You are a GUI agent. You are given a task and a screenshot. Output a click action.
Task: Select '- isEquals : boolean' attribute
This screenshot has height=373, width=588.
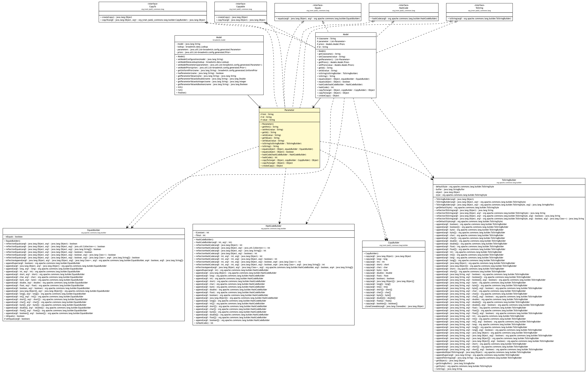coord(13,237)
